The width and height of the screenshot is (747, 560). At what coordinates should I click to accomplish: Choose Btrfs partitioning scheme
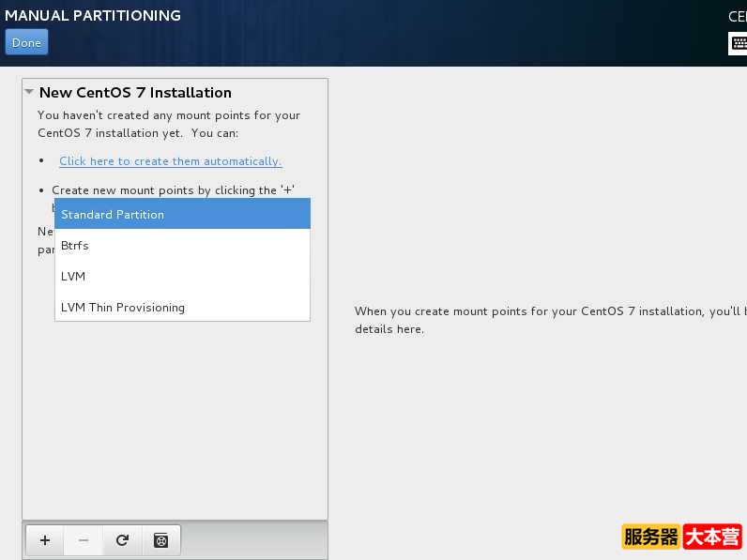coord(182,245)
